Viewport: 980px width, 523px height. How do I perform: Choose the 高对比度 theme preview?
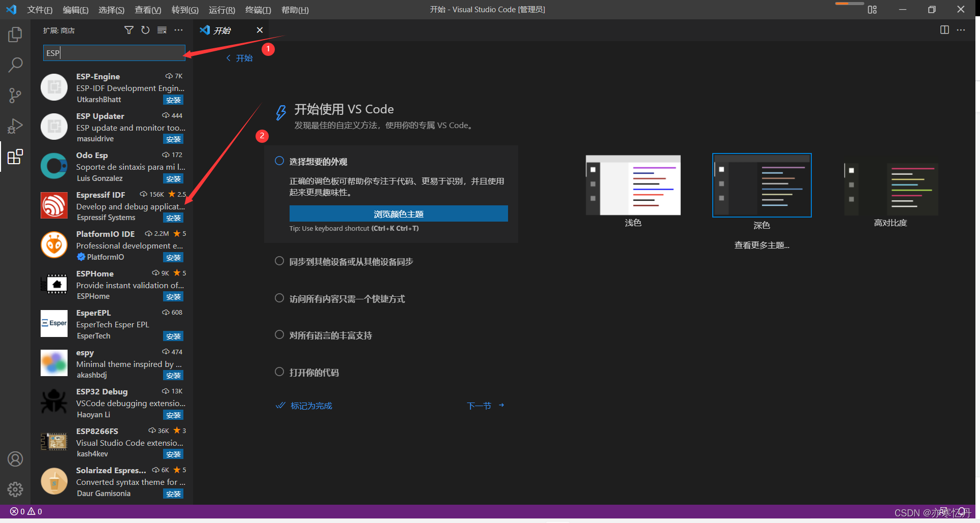891,189
